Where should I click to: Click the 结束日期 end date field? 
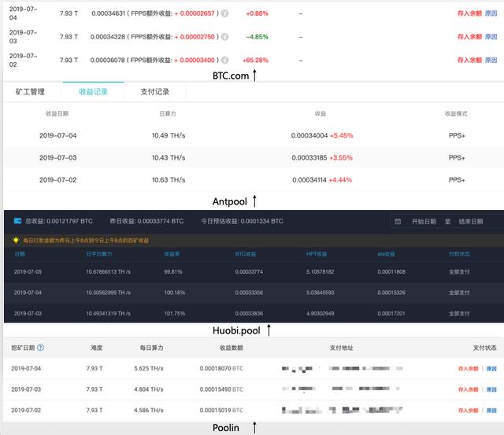[471, 222]
